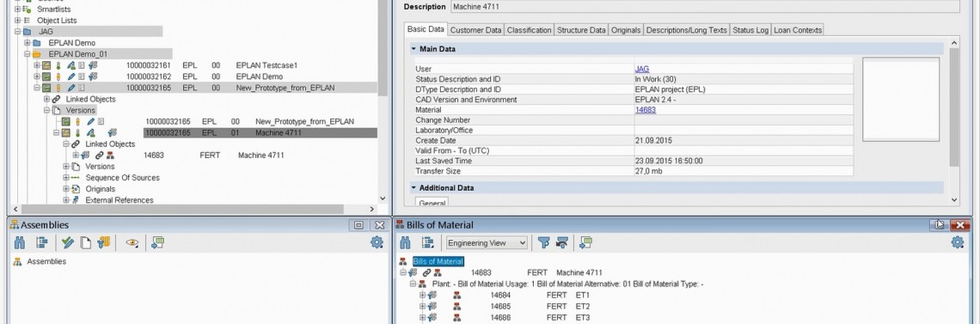Click the remove filter icon in Bills of Material
Image resolution: width=980 pixels, height=324 pixels.
[562, 243]
